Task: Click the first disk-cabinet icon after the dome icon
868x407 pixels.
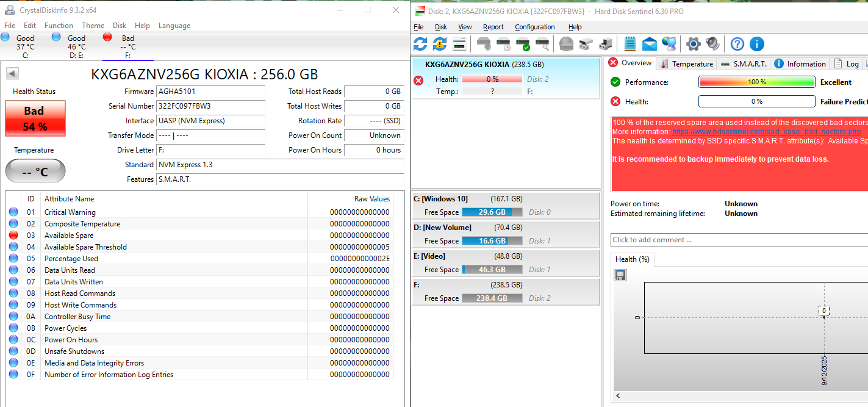Action: 586,44
